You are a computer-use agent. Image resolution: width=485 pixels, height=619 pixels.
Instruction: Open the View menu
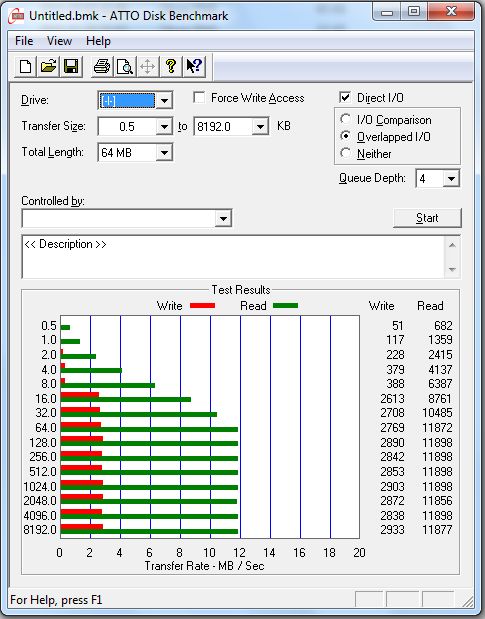click(x=59, y=41)
